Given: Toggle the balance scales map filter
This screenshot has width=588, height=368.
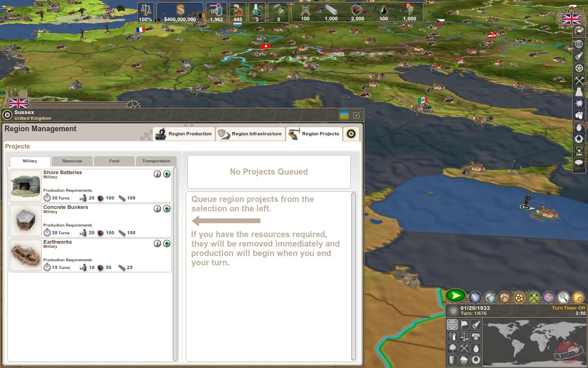Looking at the screenshot, I should coord(464,337).
